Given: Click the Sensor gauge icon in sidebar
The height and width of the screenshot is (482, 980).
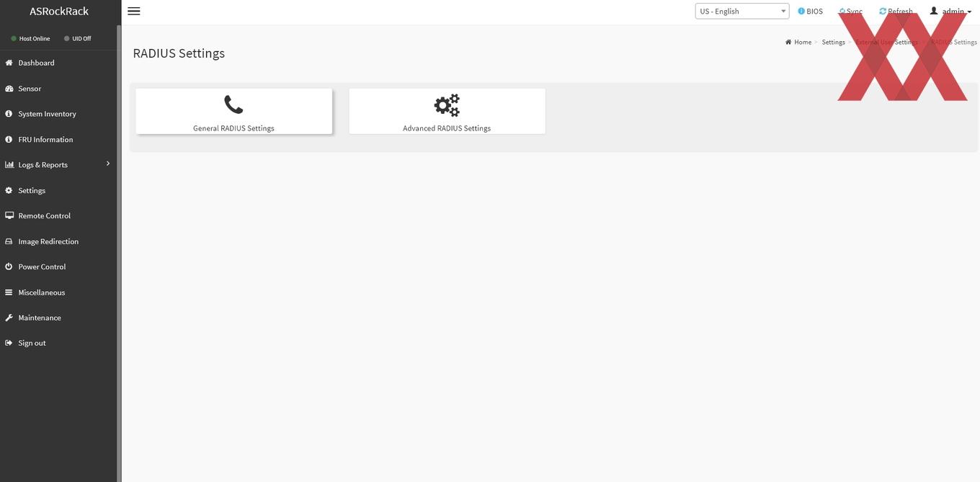Looking at the screenshot, I should point(9,89).
